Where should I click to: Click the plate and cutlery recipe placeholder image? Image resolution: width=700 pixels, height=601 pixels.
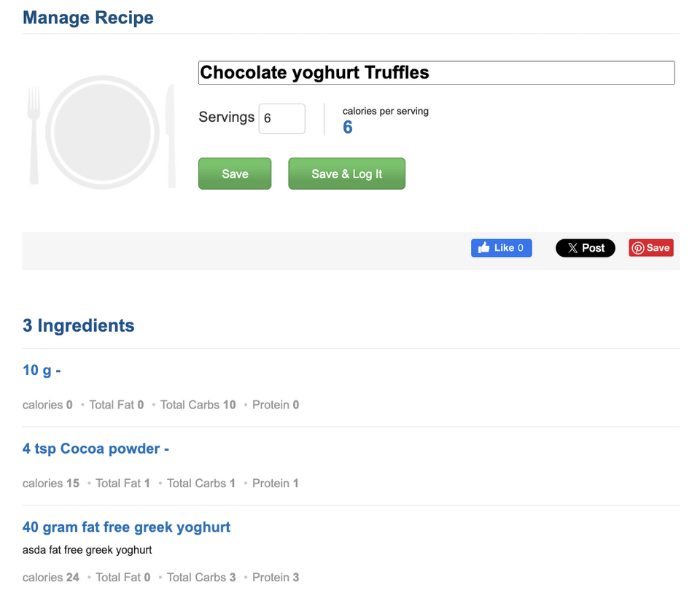coord(101,133)
